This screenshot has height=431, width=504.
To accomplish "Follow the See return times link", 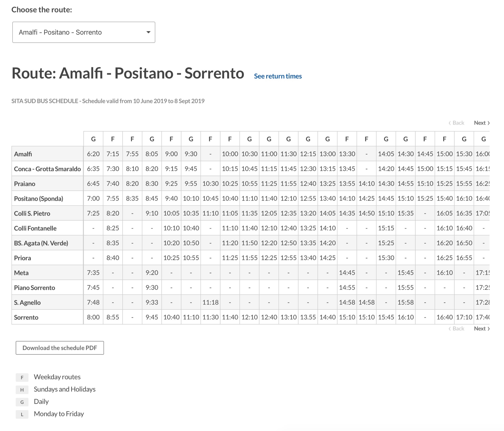I will pos(278,76).
